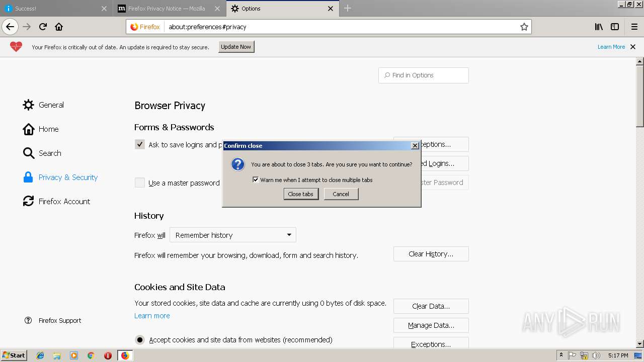Click the Update Now button
The image size is (644, 362).
click(x=236, y=47)
